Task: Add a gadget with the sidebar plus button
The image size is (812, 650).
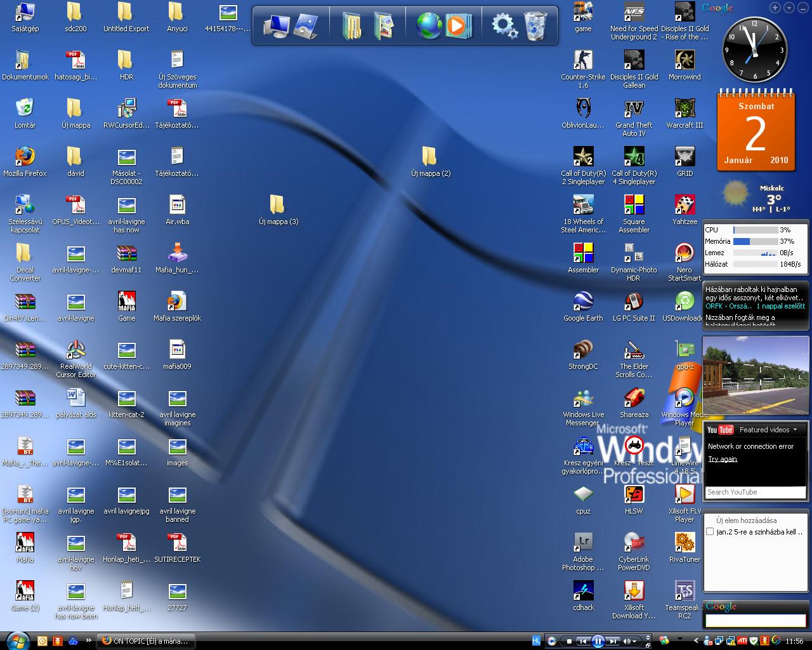Action: [x=775, y=8]
